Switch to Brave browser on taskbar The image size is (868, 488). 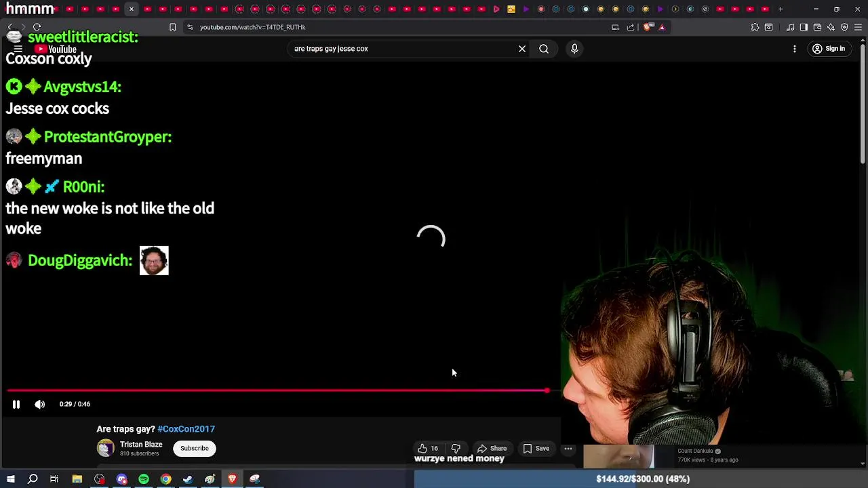click(x=233, y=479)
